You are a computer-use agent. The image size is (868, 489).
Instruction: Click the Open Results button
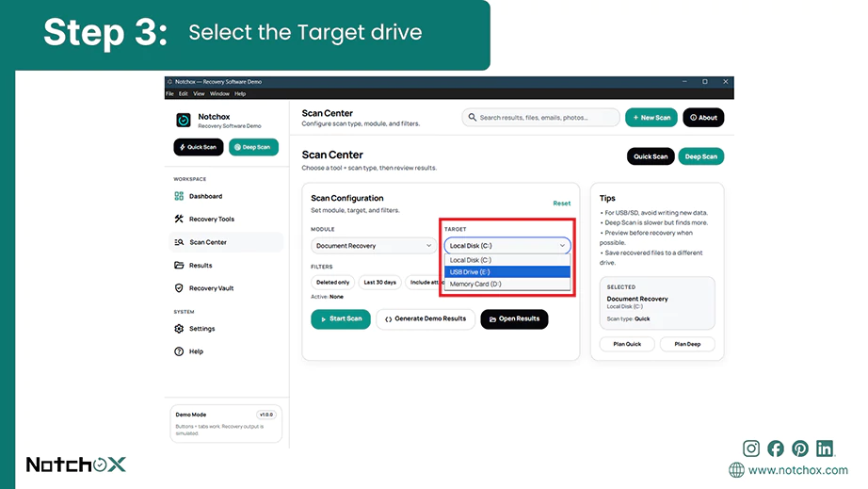[x=514, y=319]
